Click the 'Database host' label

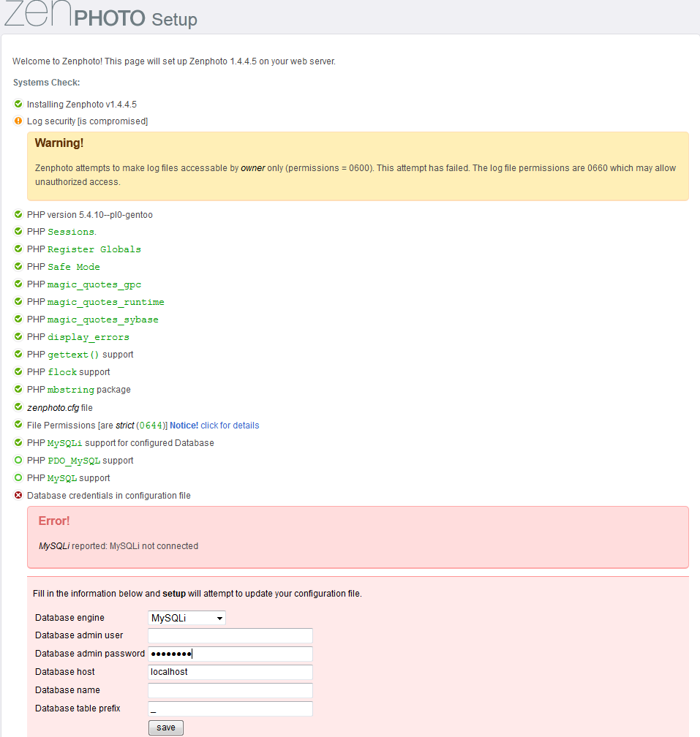click(x=65, y=672)
